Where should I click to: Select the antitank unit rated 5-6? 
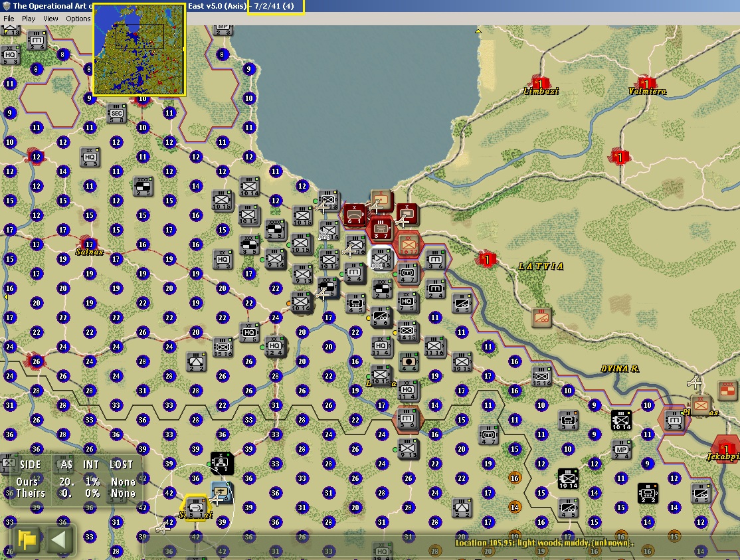[381, 317]
